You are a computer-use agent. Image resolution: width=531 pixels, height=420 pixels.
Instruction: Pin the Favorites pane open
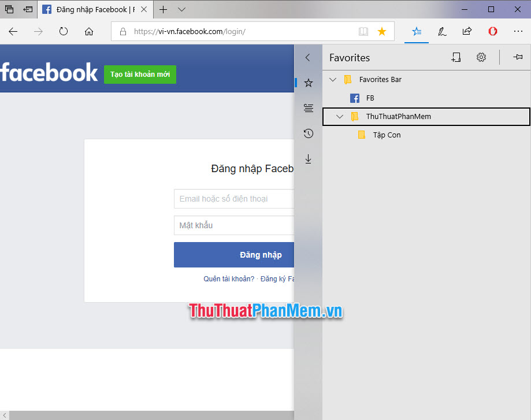[x=518, y=57]
